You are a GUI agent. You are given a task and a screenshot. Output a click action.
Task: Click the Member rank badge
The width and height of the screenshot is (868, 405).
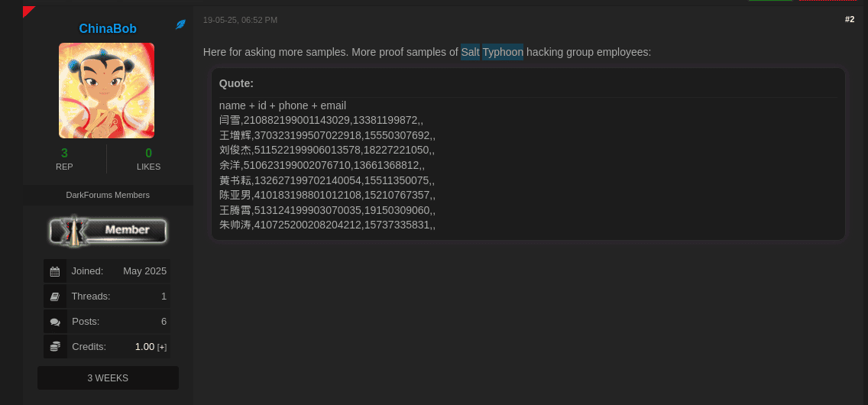[x=108, y=230]
